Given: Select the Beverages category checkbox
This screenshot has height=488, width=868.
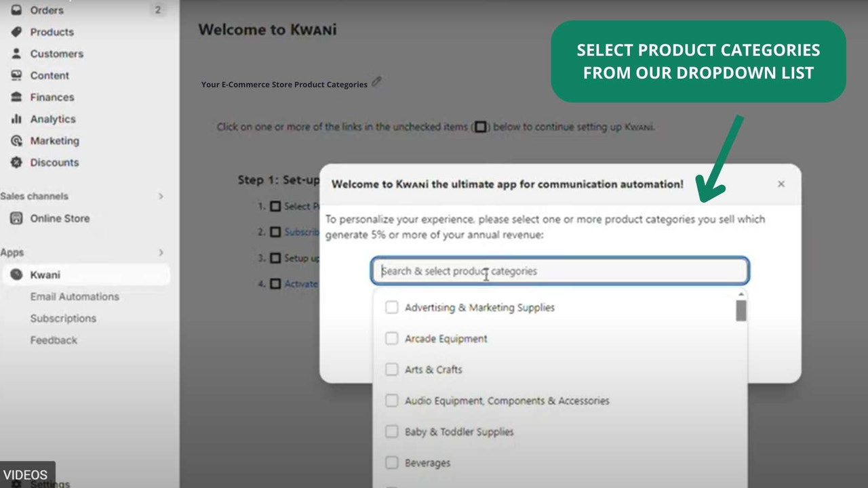Looking at the screenshot, I should [391, 462].
